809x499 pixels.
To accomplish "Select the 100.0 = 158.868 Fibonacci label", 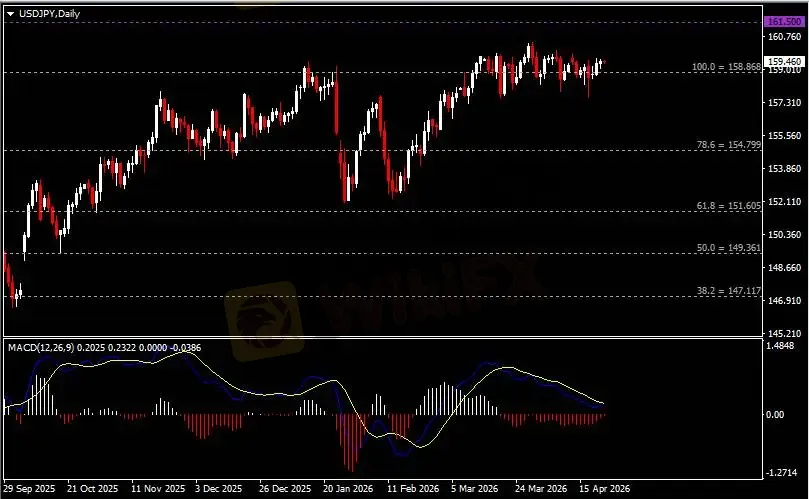I will [x=727, y=68].
